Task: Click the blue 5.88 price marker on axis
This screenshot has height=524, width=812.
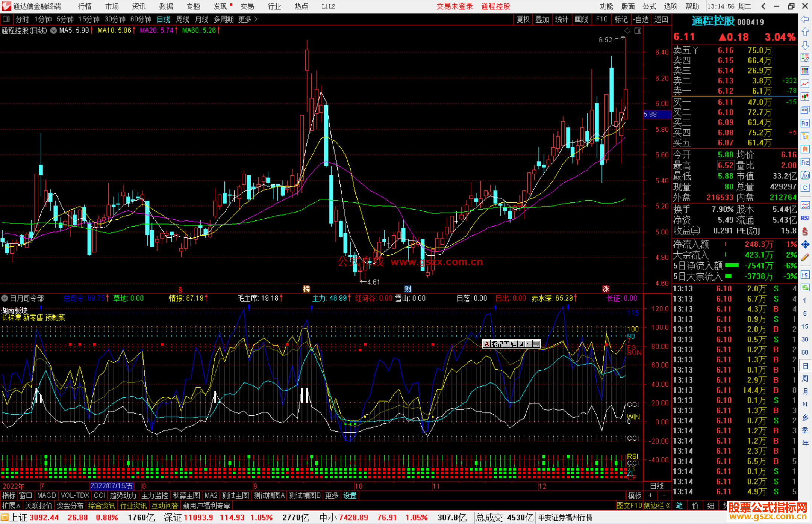Action: click(657, 115)
